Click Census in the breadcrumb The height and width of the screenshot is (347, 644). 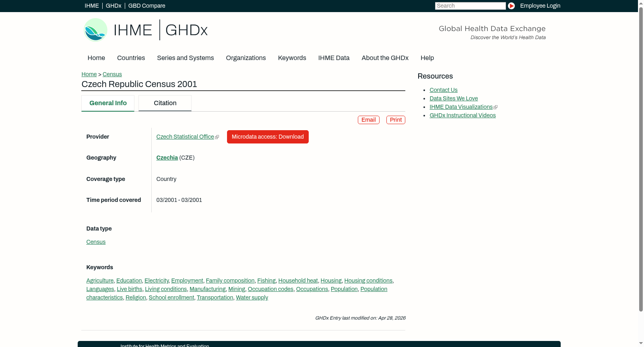click(x=112, y=74)
